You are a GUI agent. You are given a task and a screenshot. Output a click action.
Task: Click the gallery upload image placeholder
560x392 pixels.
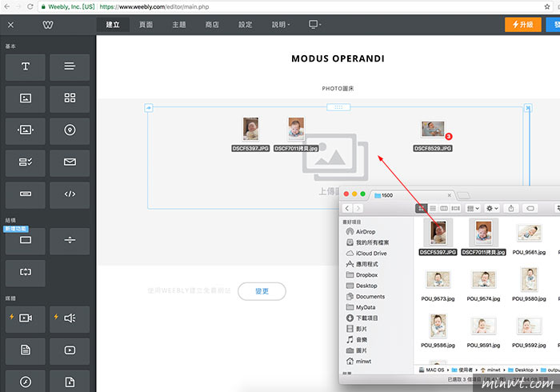(x=335, y=158)
